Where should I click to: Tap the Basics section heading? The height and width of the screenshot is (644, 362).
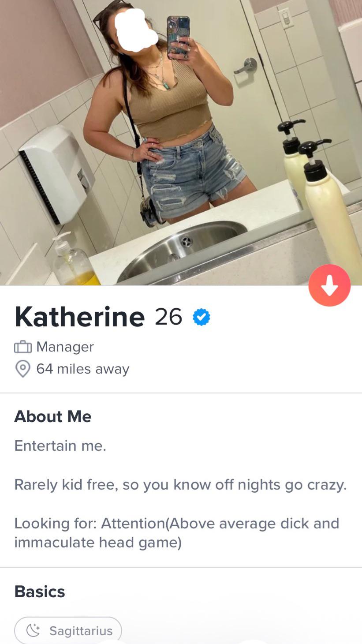point(40,592)
